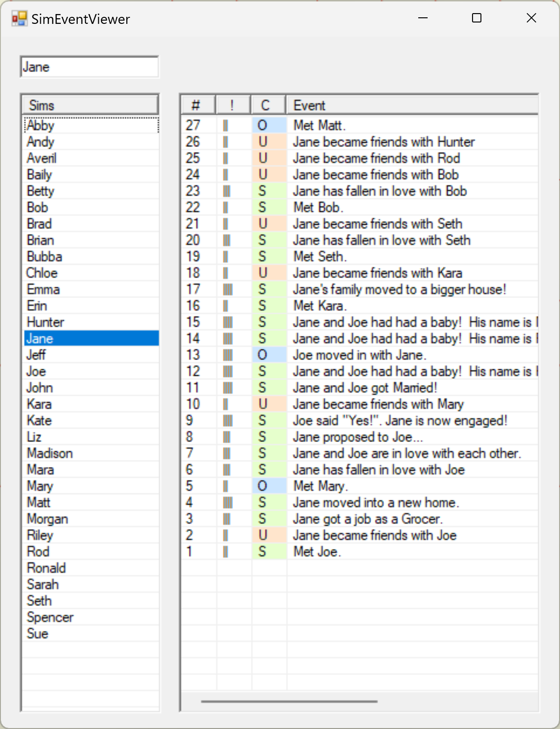Select Chloe in the Sims list
The height and width of the screenshot is (729, 560).
91,272
